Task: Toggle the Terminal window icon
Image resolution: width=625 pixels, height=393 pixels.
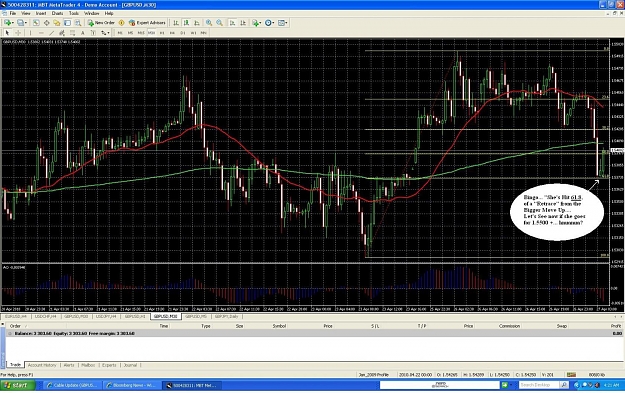Action: coord(67,23)
